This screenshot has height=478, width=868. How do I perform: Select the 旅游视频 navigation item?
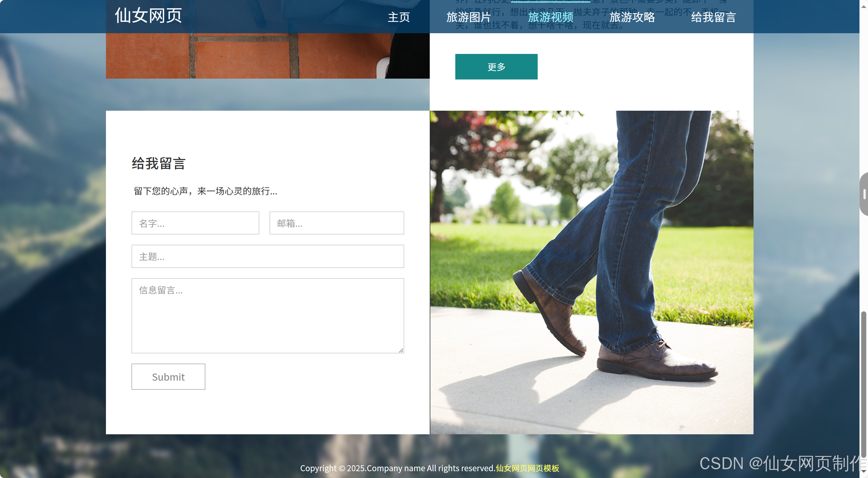pyautogui.click(x=550, y=17)
